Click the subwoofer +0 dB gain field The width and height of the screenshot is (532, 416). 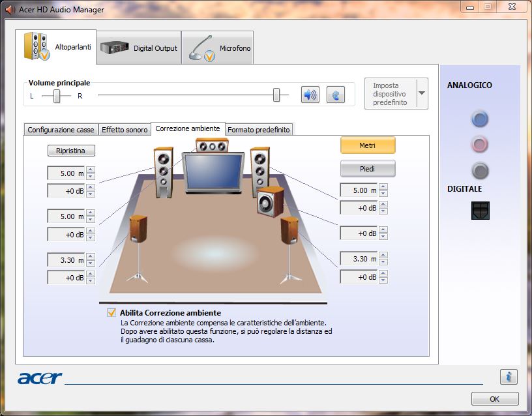pyautogui.click(x=359, y=233)
